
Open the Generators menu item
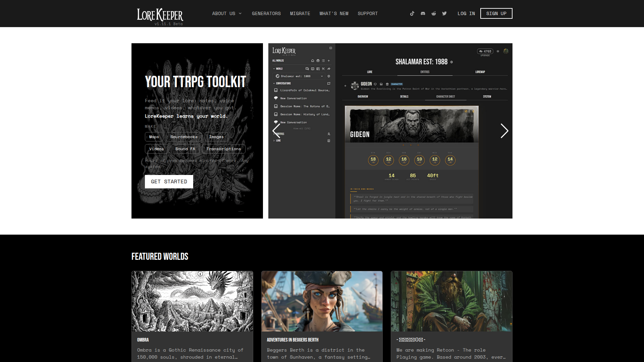[x=266, y=13]
